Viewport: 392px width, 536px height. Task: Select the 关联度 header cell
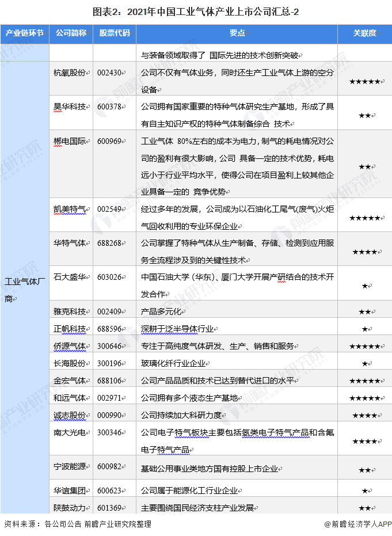[x=365, y=33]
